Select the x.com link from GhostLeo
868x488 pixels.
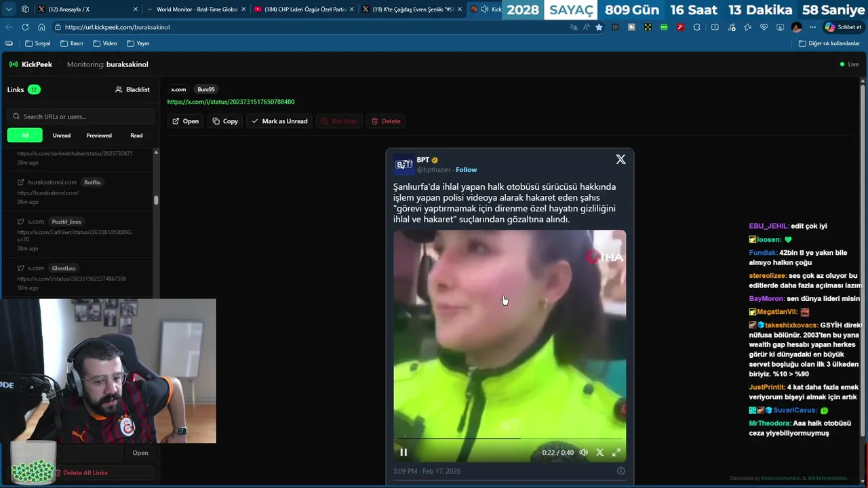(x=80, y=276)
